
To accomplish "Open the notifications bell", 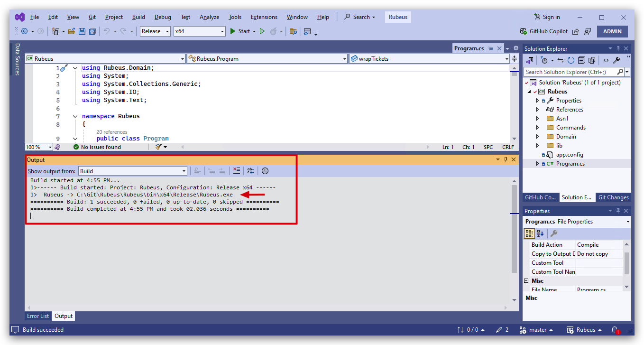I will [x=615, y=330].
